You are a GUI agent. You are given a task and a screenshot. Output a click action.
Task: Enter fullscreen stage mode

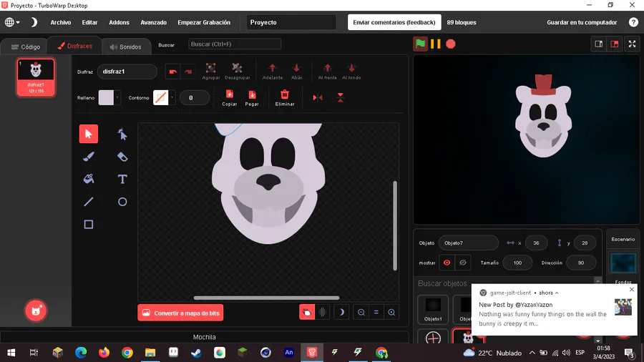[x=632, y=44]
